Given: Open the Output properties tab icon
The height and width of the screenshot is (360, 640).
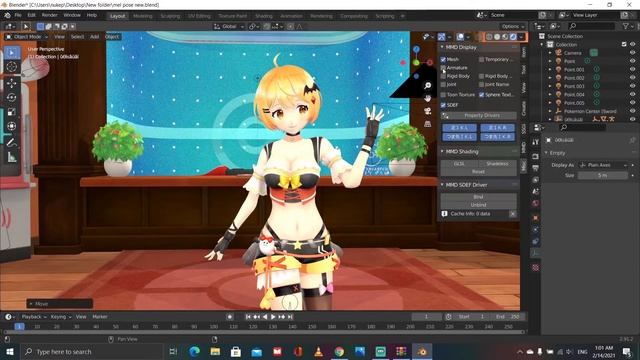Looking at the screenshot, I should coord(536,168).
